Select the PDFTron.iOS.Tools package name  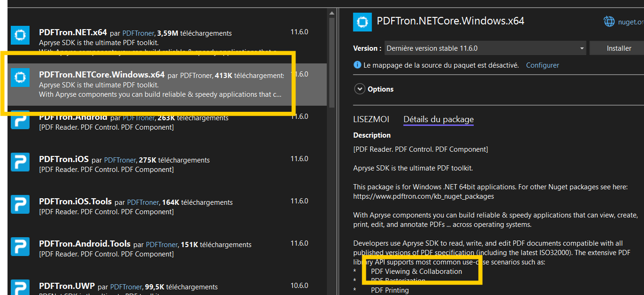point(75,202)
